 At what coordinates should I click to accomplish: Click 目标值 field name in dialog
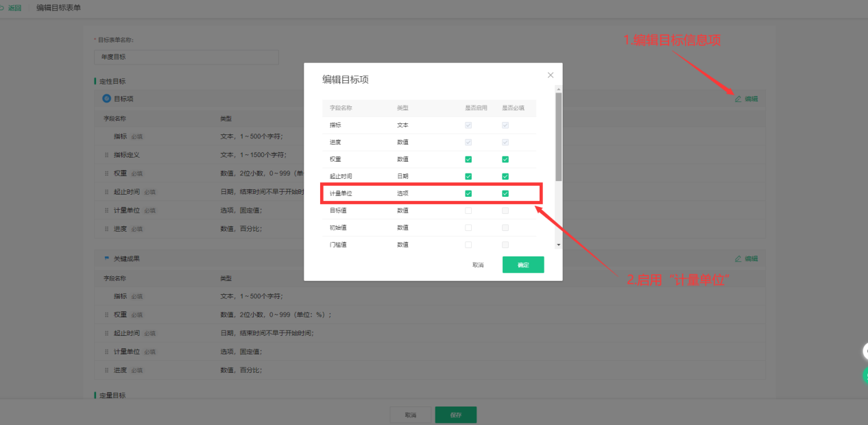point(338,210)
